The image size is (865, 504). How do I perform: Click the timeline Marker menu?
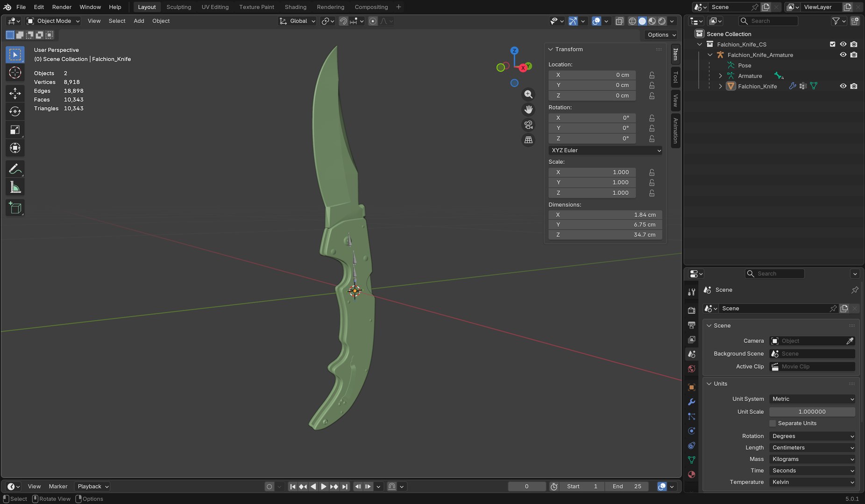click(58, 486)
